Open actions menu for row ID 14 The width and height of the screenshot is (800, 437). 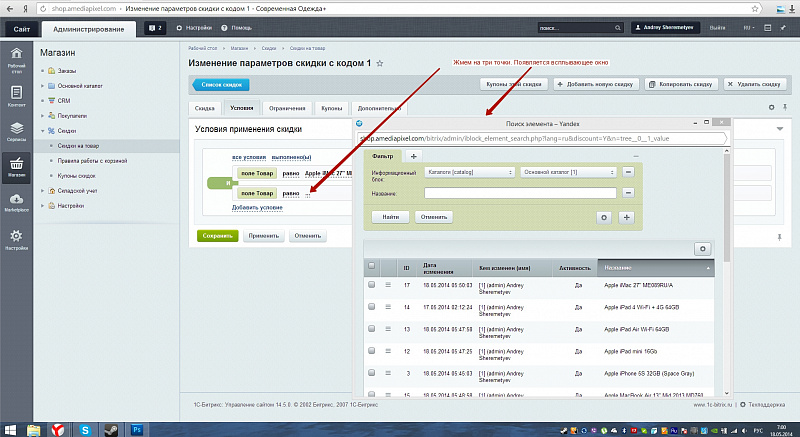[x=388, y=307]
